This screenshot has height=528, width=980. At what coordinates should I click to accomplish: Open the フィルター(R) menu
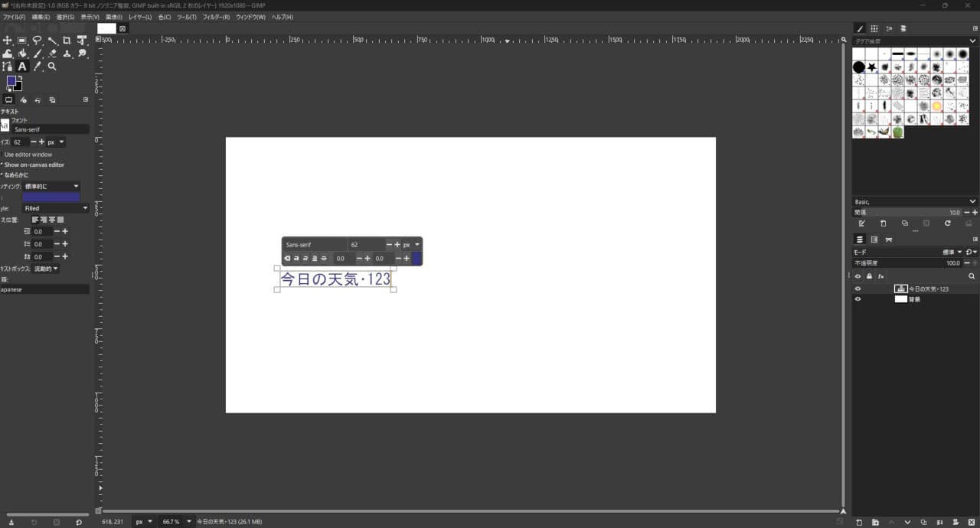click(216, 17)
